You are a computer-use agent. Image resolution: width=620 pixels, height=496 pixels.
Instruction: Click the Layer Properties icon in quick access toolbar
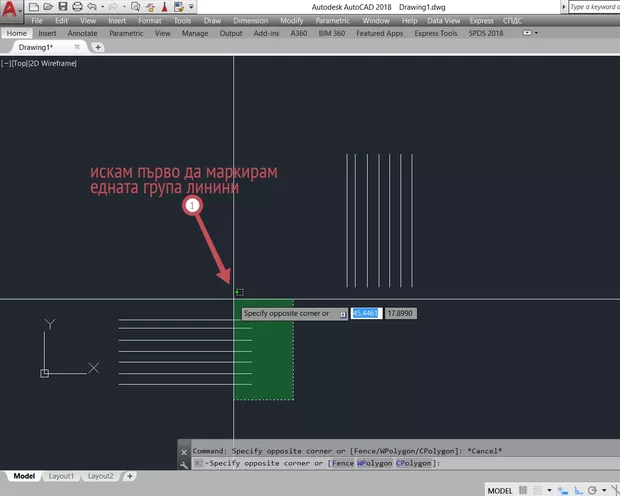pos(179,7)
